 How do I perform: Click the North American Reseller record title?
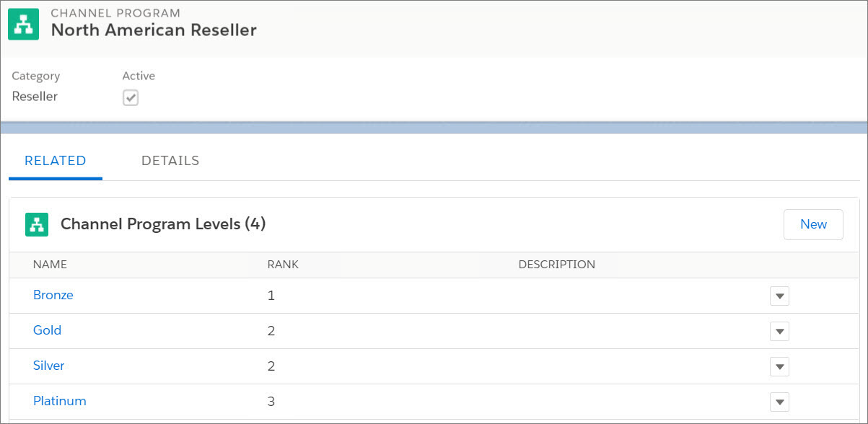154,30
